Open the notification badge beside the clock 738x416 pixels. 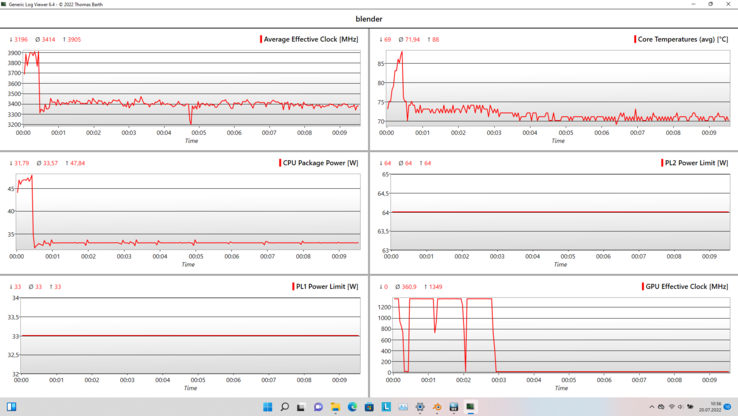tap(727, 407)
